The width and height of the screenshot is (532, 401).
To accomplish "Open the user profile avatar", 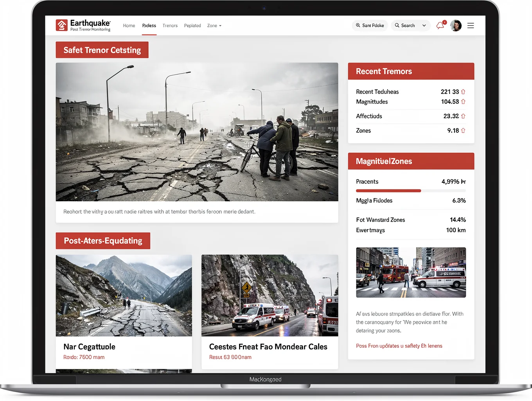I will point(456,25).
